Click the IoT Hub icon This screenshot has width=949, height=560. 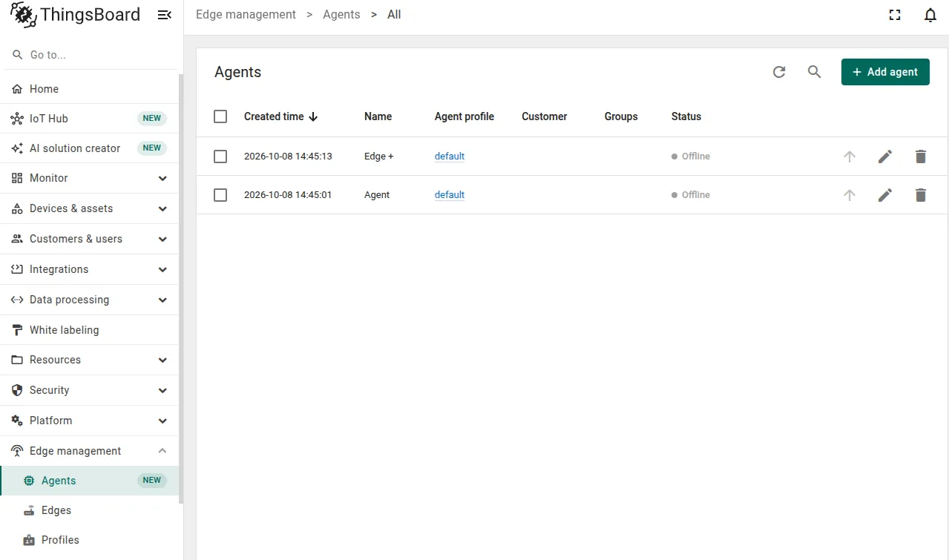click(17, 119)
